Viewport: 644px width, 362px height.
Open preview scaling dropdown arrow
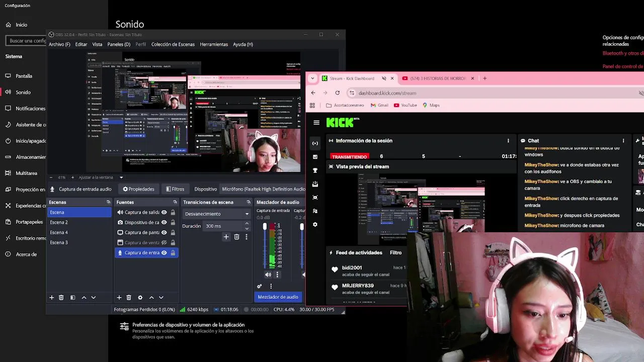(x=121, y=177)
